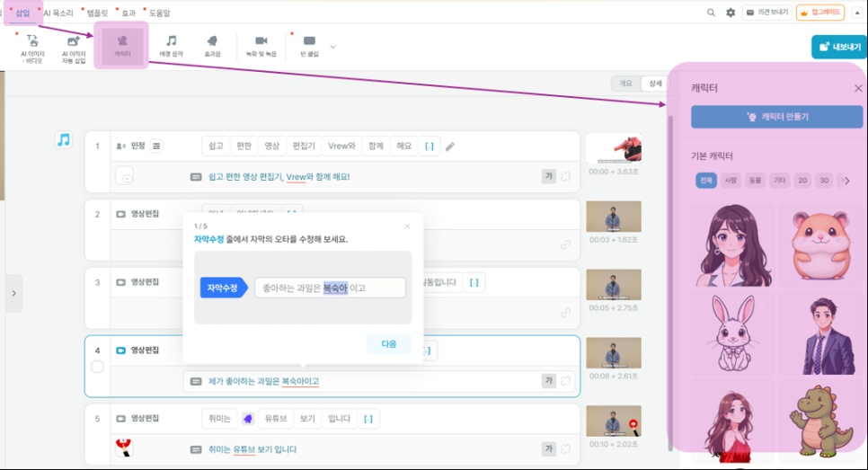Filter characters by 기타
This screenshot has height=470, width=868.
(779, 180)
